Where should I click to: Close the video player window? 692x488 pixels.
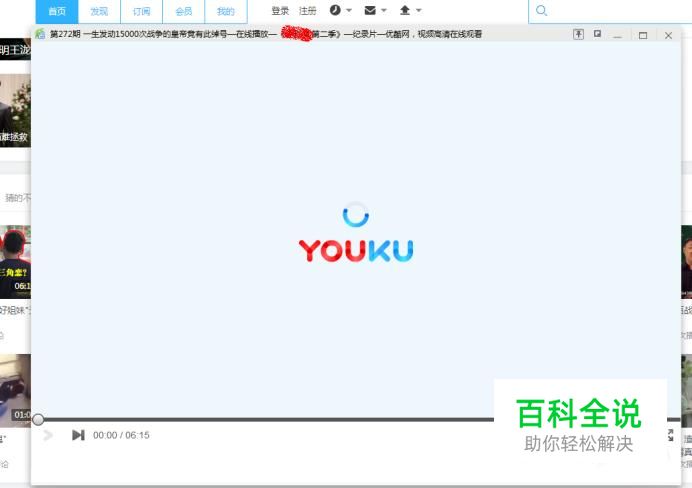(668, 35)
